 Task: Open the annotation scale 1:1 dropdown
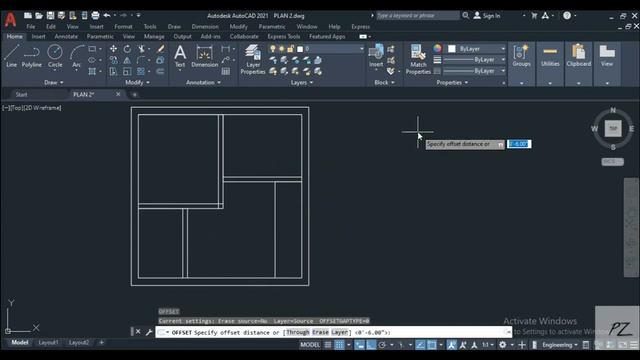[487, 345]
